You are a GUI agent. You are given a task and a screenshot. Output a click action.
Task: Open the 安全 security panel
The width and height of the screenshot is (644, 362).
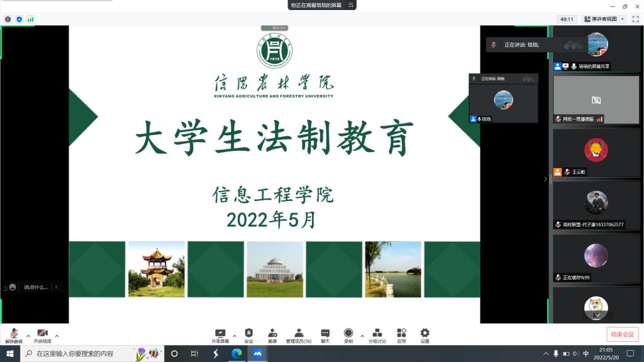pyautogui.click(x=248, y=335)
